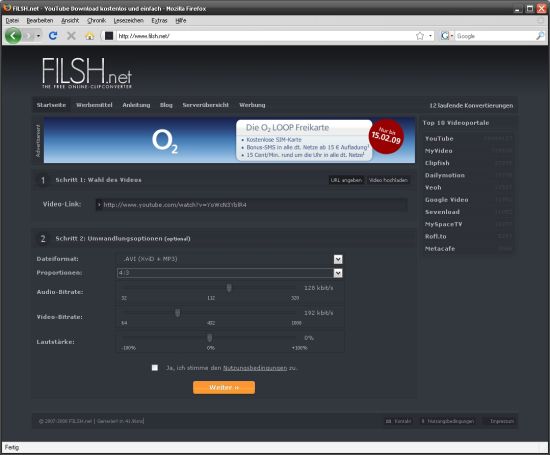Focus the Google search field
The height and width of the screenshot is (455, 550).
(495, 36)
